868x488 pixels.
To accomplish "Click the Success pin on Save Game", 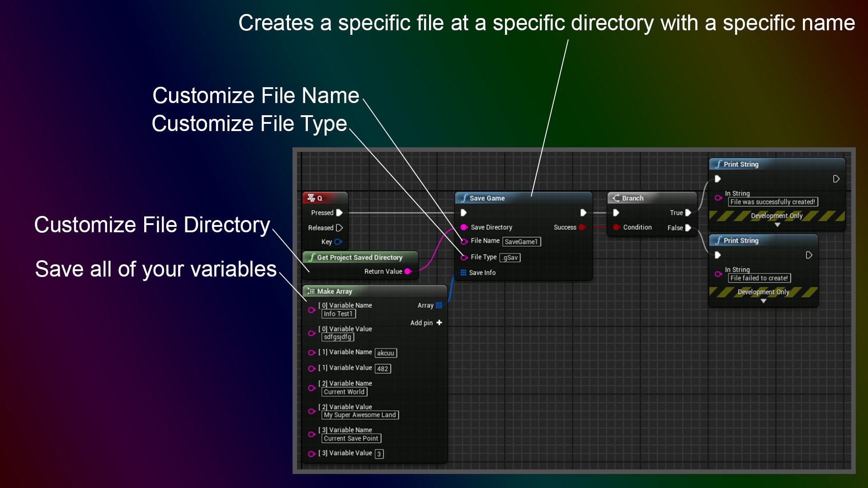I will (583, 227).
